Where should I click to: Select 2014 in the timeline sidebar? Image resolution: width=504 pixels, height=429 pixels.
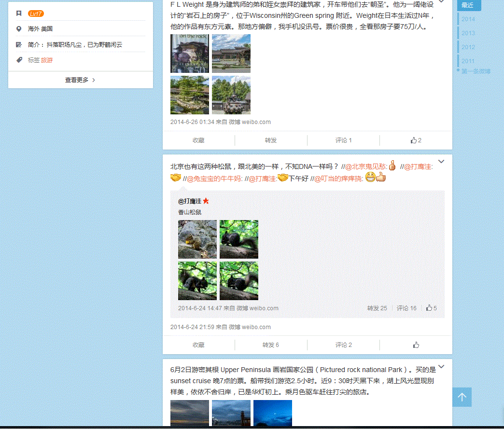(x=468, y=19)
